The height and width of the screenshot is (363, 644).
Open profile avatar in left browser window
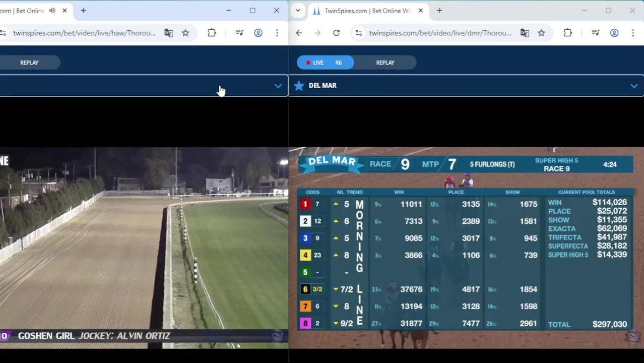click(x=258, y=33)
